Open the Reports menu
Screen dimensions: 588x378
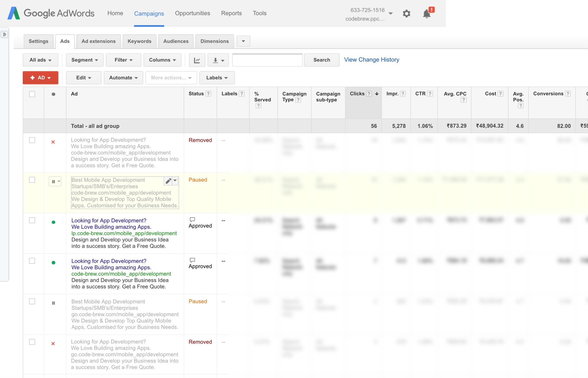pos(231,13)
